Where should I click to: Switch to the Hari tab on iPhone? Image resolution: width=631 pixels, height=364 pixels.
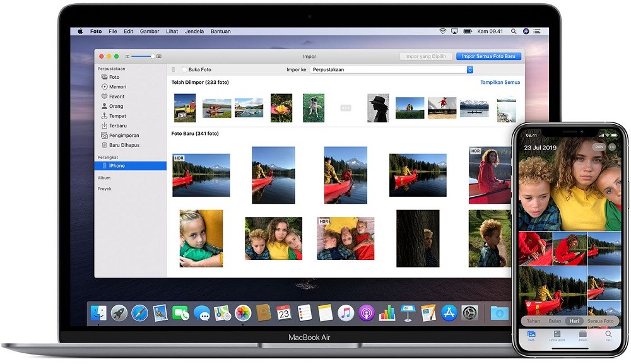point(574,321)
